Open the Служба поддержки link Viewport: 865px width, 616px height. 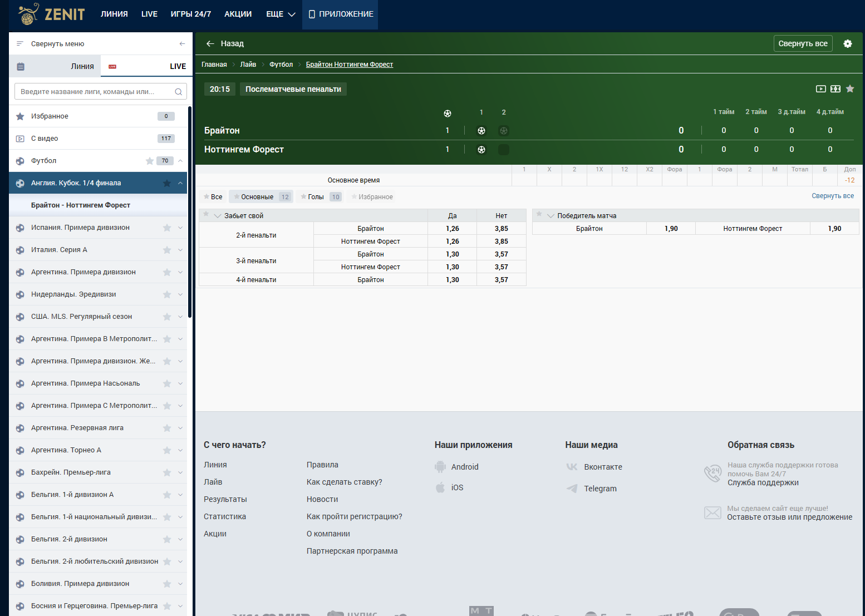click(x=763, y=482)
